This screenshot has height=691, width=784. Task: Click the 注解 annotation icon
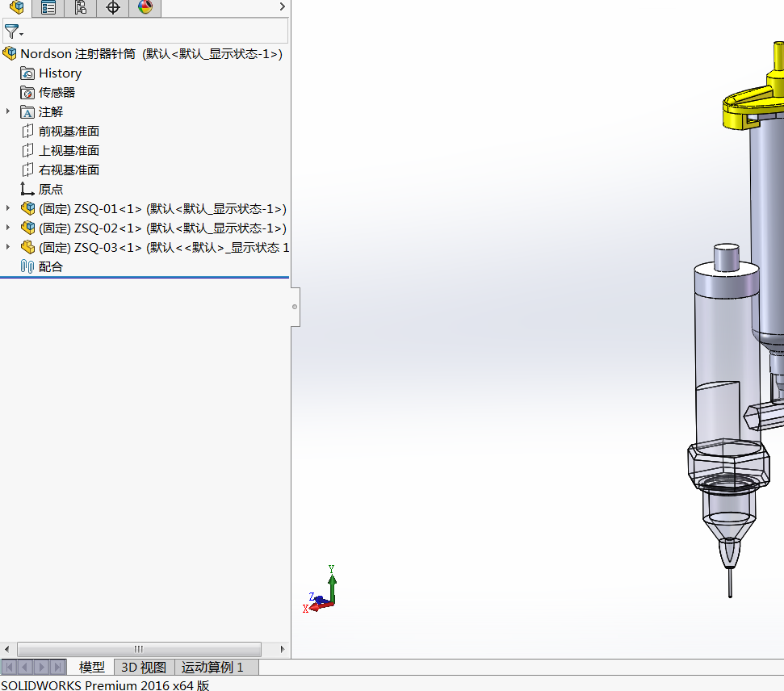point(27,112)
